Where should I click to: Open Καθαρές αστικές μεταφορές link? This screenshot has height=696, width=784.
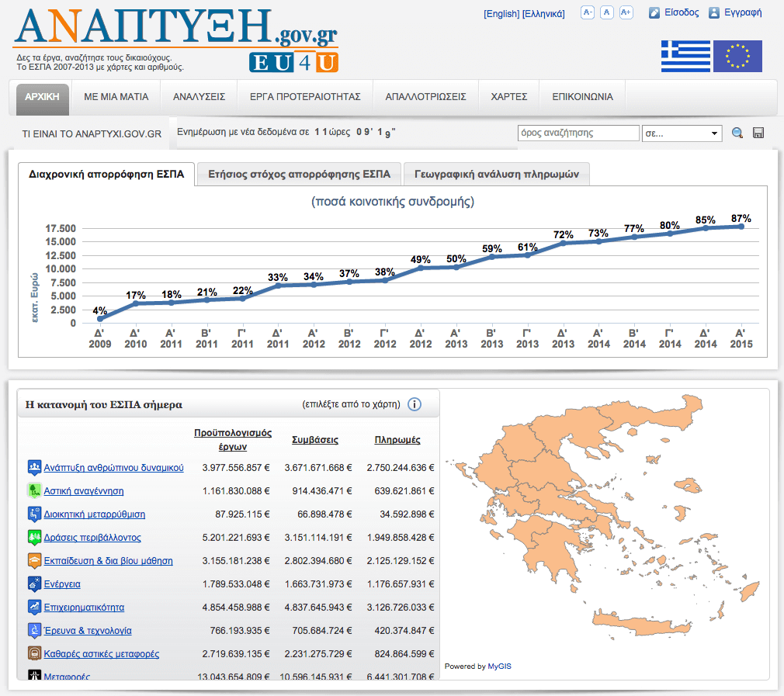pos(102,654)
